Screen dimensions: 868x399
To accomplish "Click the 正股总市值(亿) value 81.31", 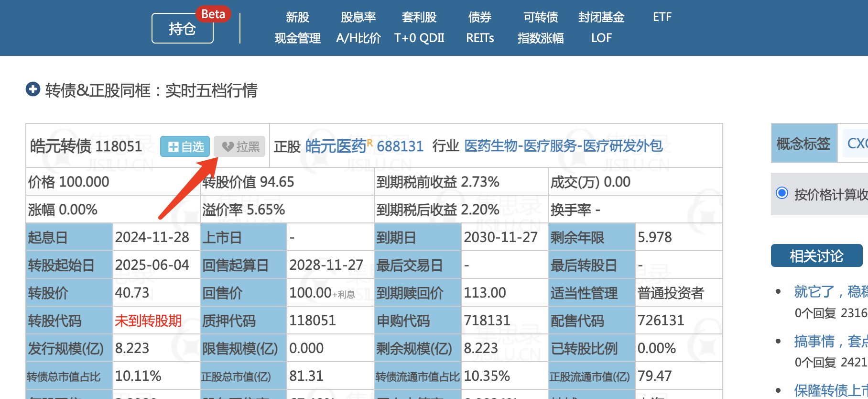I will point(306,376).
